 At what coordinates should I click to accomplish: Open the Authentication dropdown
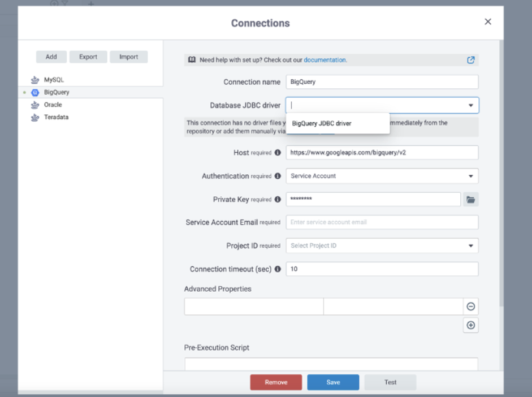coord(382,176)
